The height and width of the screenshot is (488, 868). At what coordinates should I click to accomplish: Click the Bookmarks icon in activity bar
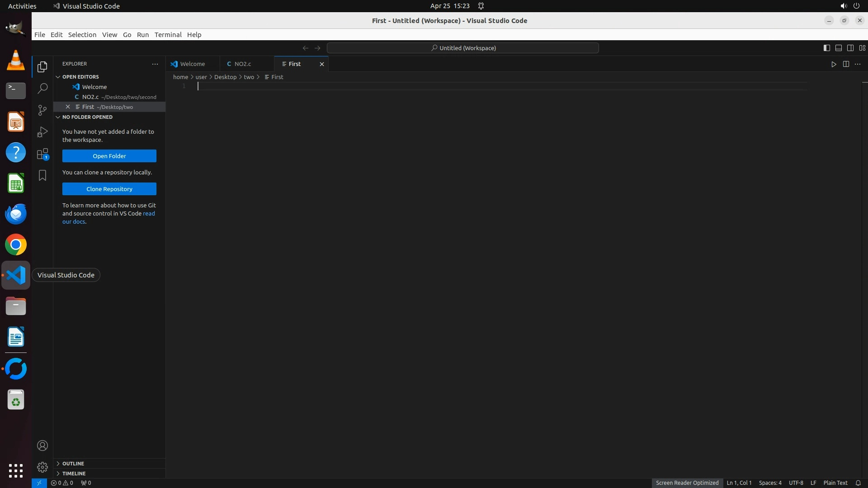tap(42, 175)
